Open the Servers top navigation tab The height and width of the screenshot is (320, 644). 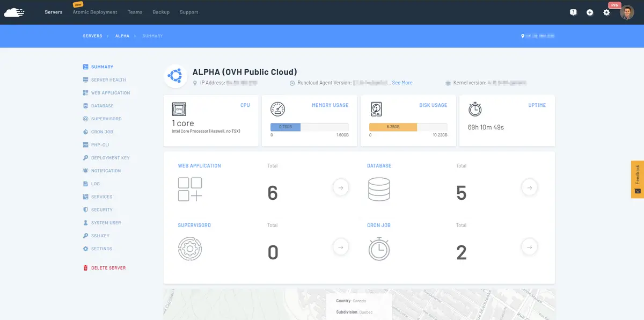54,12
